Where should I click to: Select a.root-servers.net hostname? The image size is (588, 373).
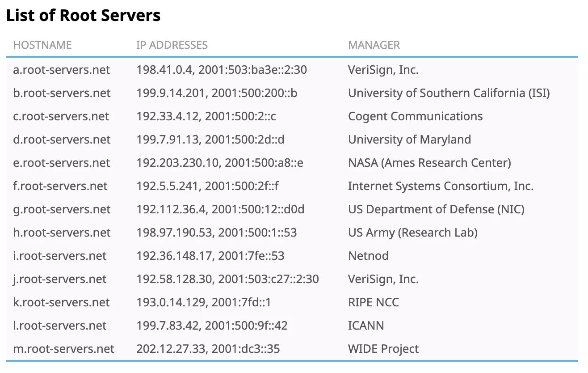point(62,70)
